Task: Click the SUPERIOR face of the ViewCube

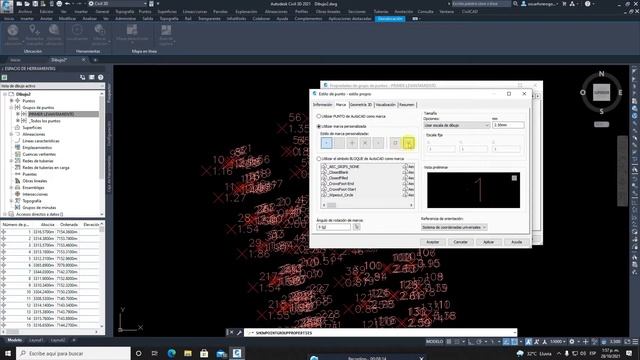Action: point(601,92)
